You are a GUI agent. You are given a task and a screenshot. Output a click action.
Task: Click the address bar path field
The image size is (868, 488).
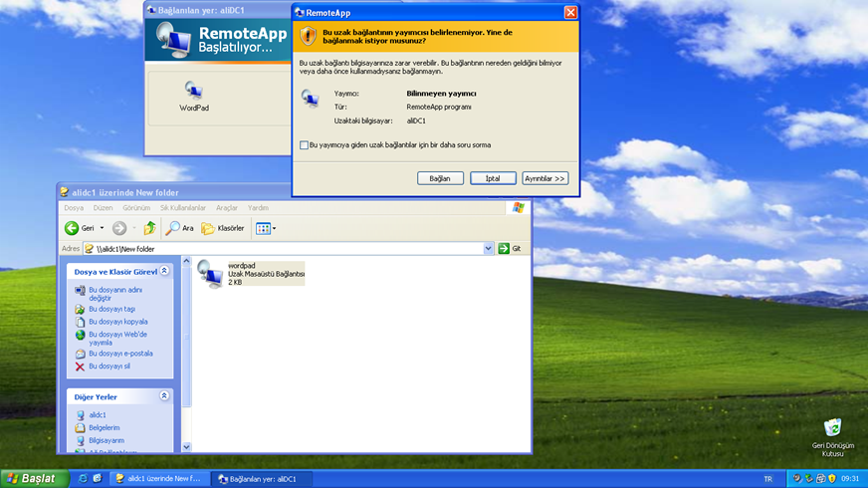289,249
